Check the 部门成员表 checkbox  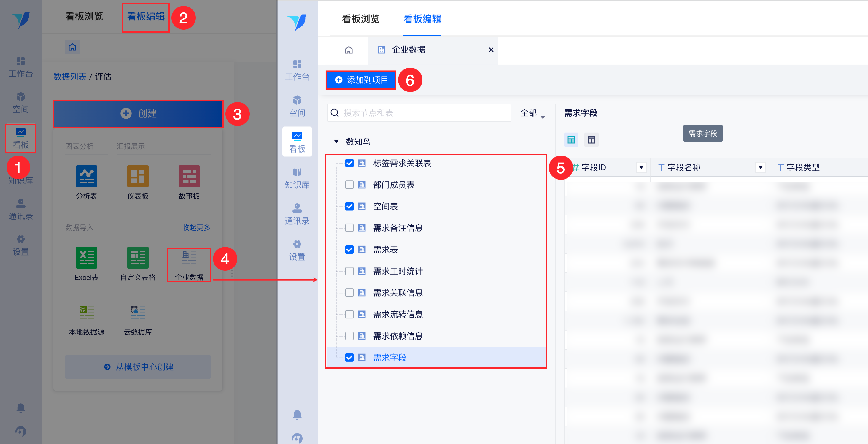coord(349,185)
